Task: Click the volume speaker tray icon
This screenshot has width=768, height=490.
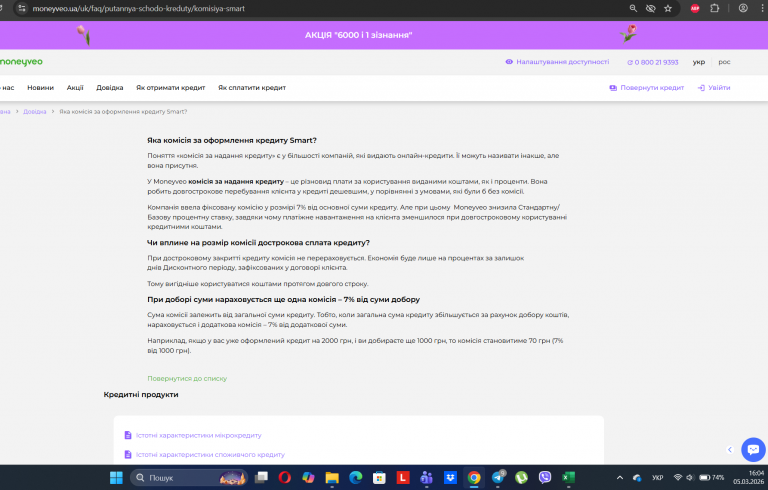Action: 690,478
